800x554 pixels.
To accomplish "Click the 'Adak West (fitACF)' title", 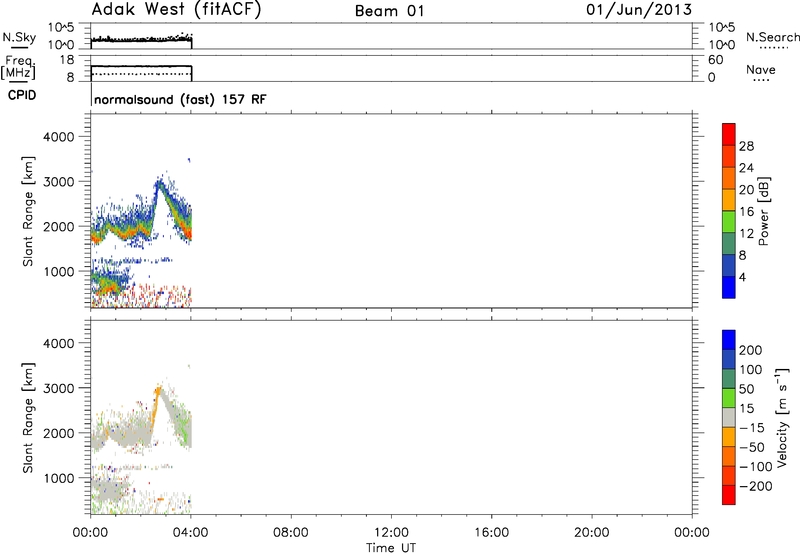I will [176, 10].
